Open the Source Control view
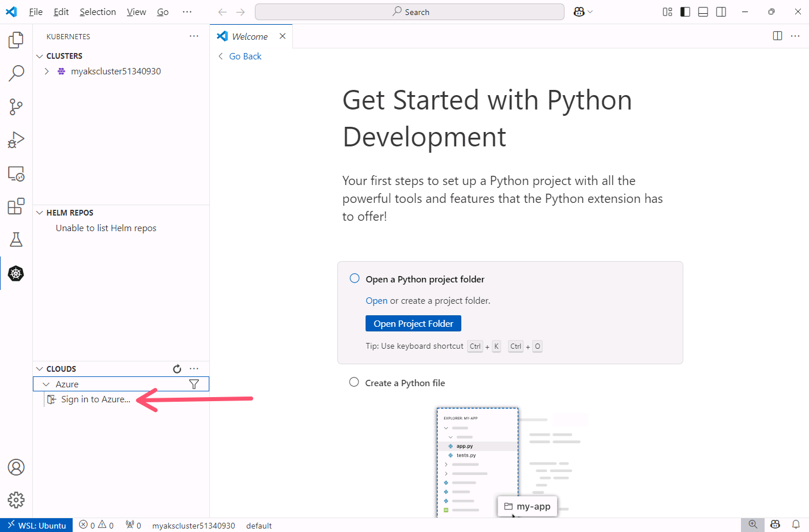This screenshot has height=532, width=809. pyautogui.click(x=16, y=107)
